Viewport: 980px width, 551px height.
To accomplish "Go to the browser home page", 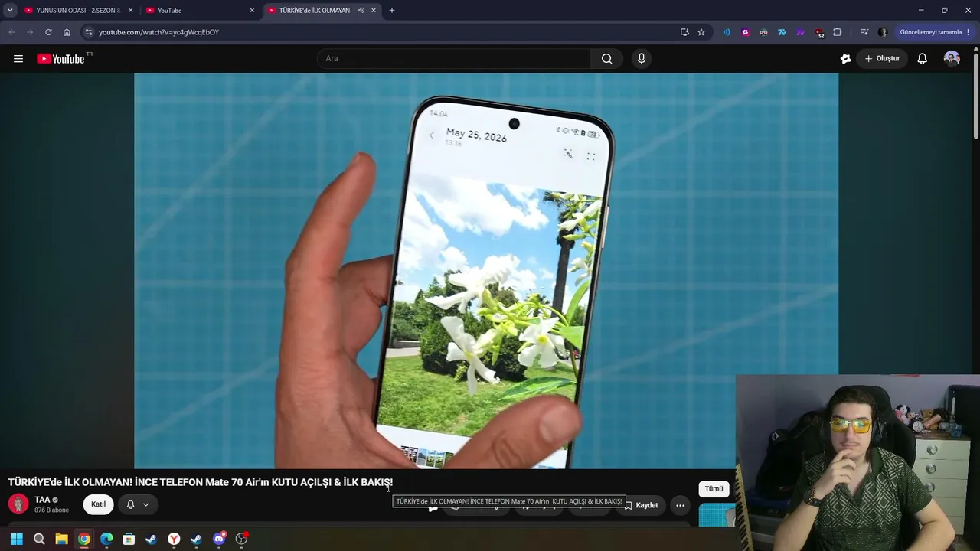I will pyautogui.click(x=67, y=32).
